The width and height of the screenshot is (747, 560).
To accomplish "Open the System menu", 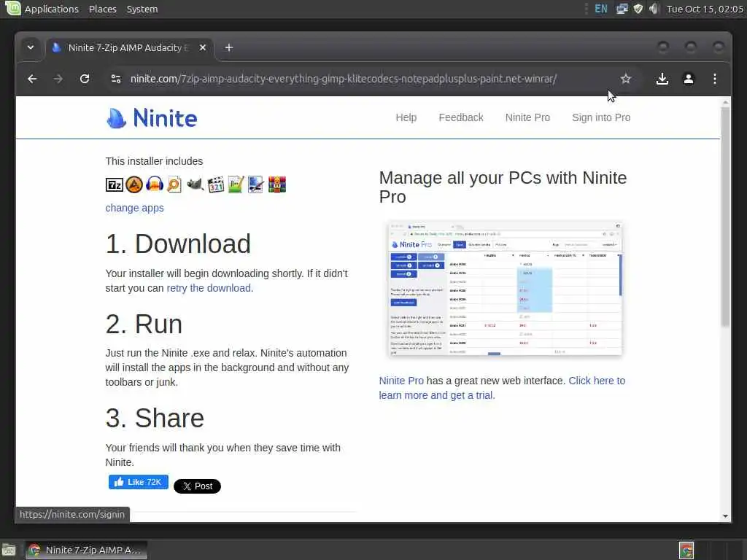I will 142,9.
